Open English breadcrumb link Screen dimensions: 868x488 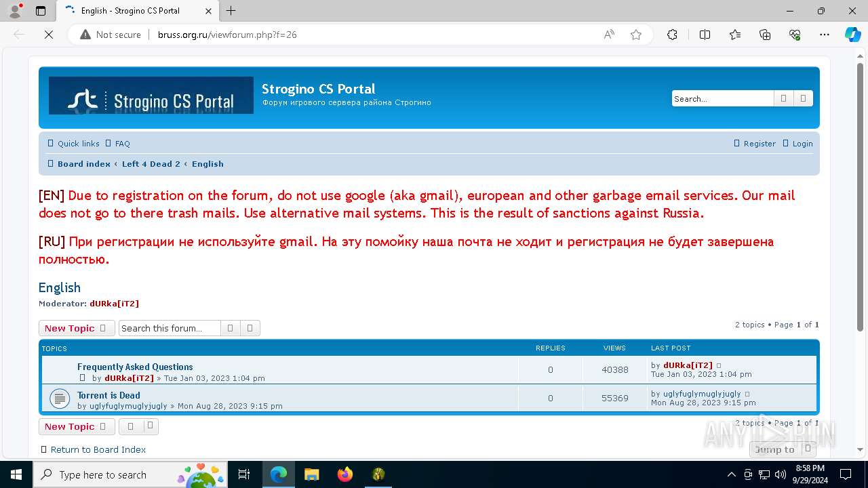[x=208, y=164]
